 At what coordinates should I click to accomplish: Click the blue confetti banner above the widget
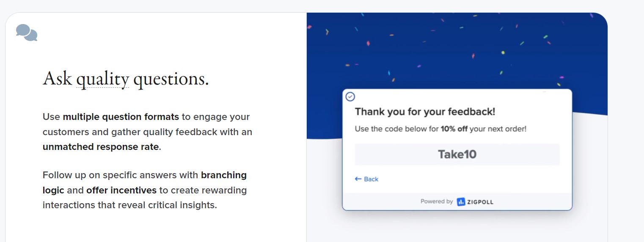[x=457, y=51]
